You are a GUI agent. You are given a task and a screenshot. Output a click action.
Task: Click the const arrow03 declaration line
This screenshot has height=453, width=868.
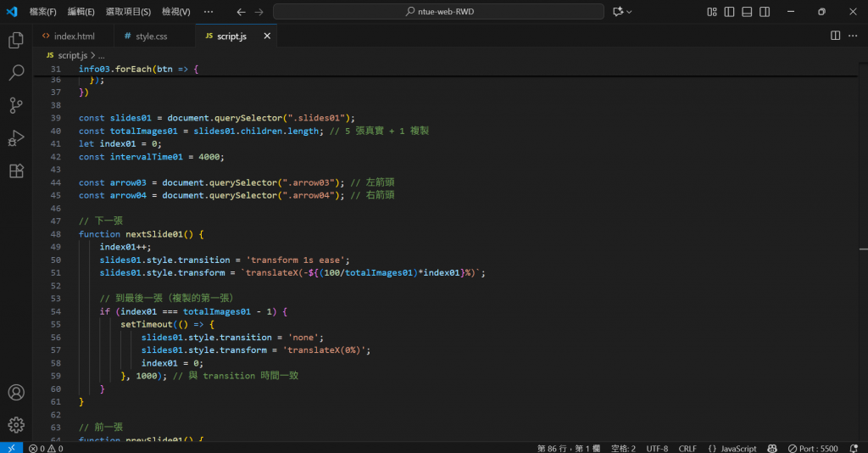click(236, 182)
